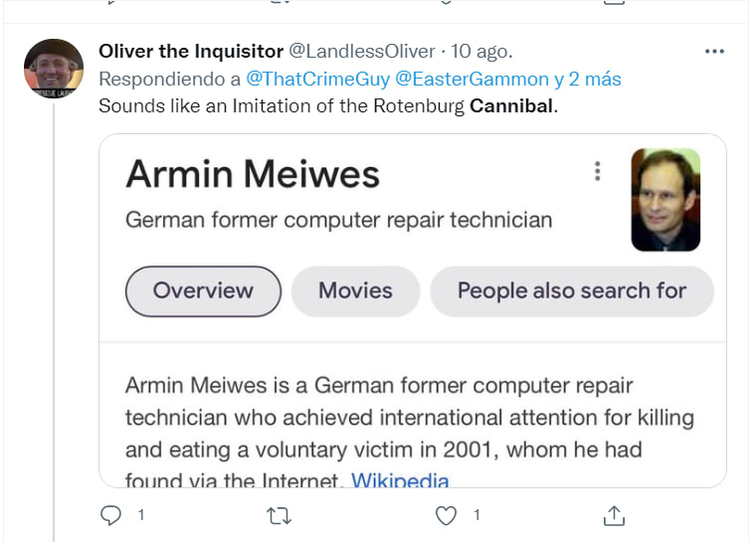Click the Armin Meiwes portrait thumbnail
Screen dimensions: 756x542
(x=665, y=200)
